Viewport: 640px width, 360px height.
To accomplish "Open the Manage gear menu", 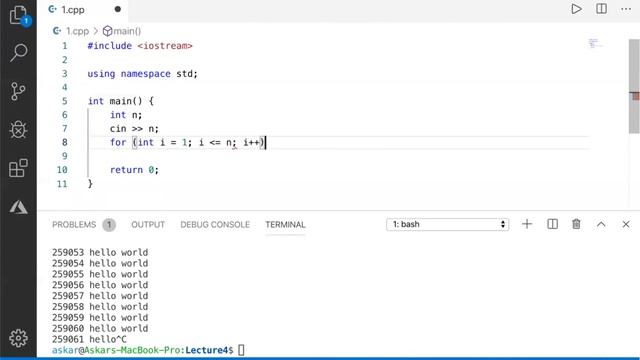I will coord(18,338).
